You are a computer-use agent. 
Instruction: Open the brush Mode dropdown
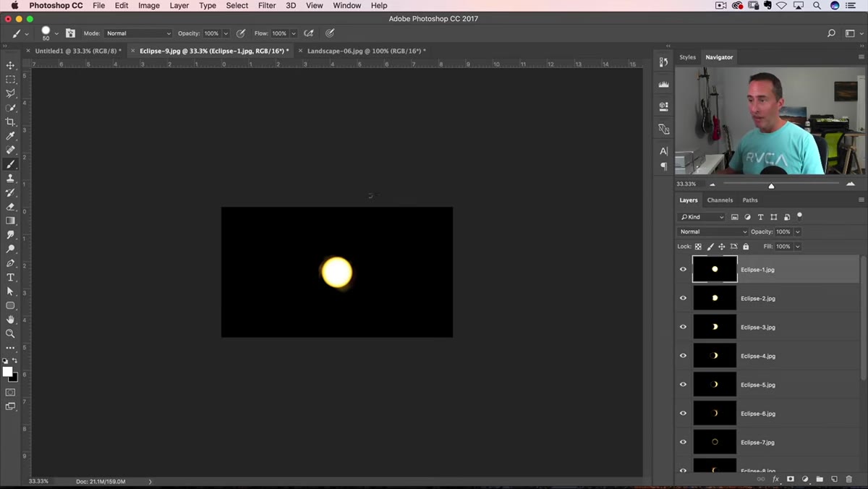[x=138, y=33]
